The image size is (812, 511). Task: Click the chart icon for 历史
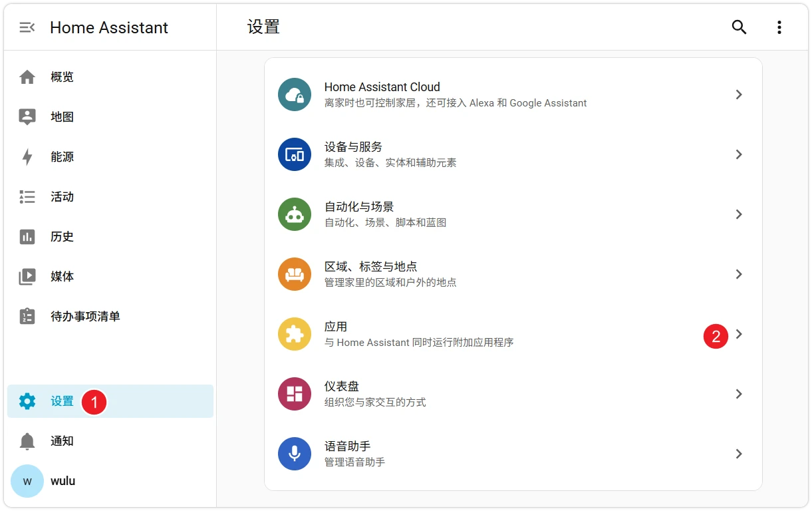tap(27, 237)
